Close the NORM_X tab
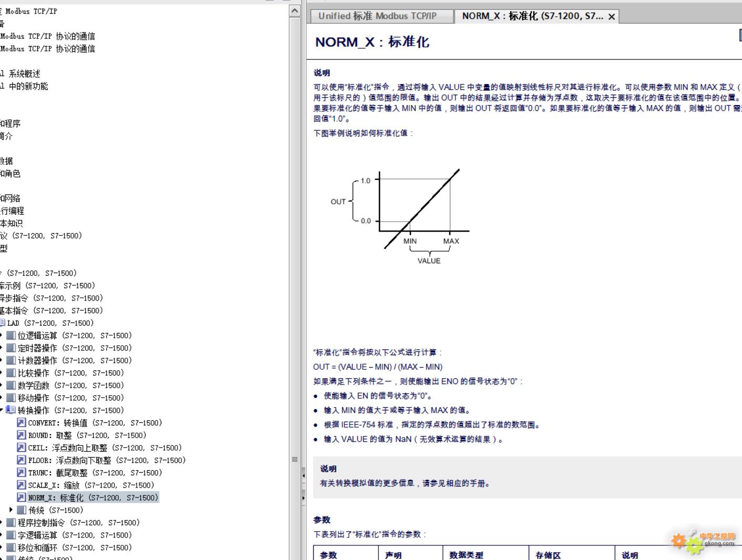The image size is (742, 560). point(612,17)
